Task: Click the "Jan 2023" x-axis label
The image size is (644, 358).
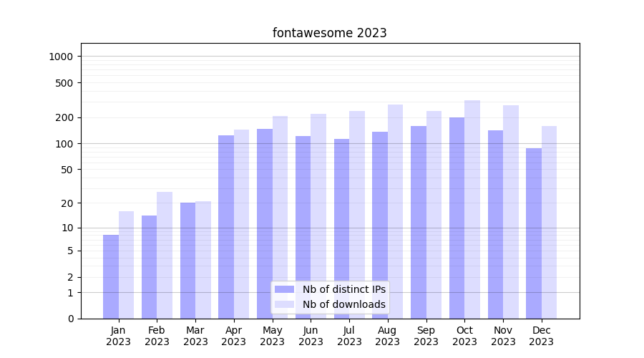Action: coord(119,336)
